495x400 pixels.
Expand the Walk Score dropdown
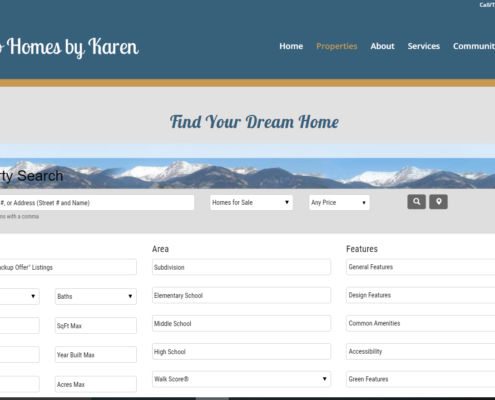241,379
